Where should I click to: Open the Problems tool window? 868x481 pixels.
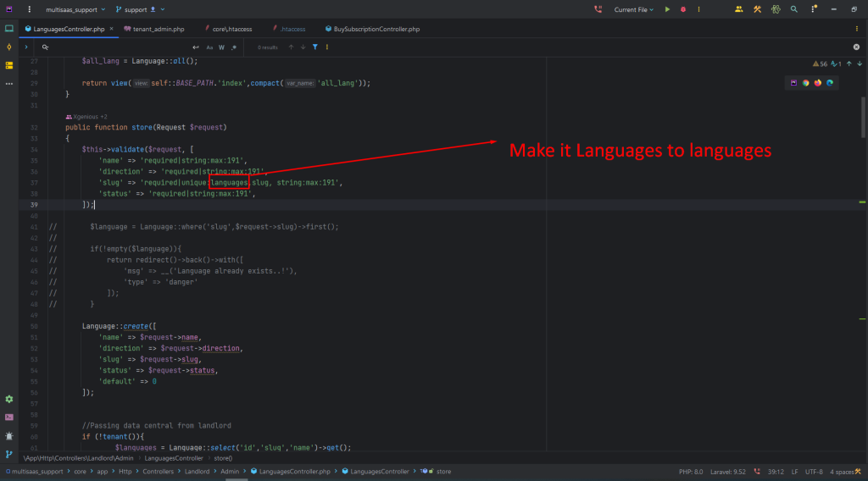point(9,436)
